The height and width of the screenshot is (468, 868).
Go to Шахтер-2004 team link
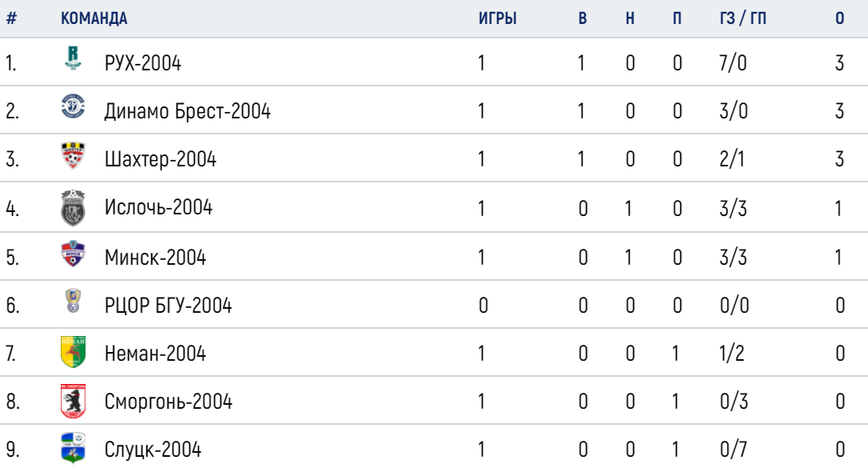coord(160,159)
